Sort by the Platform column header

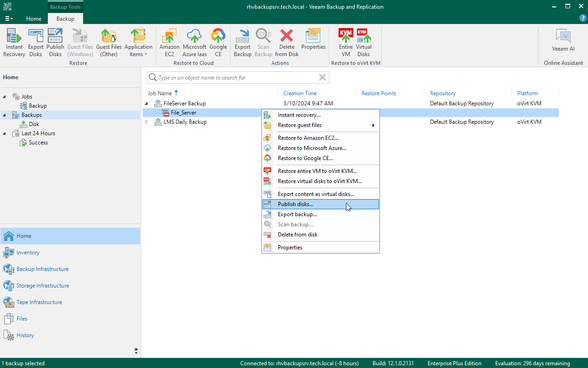coord(527,93)
